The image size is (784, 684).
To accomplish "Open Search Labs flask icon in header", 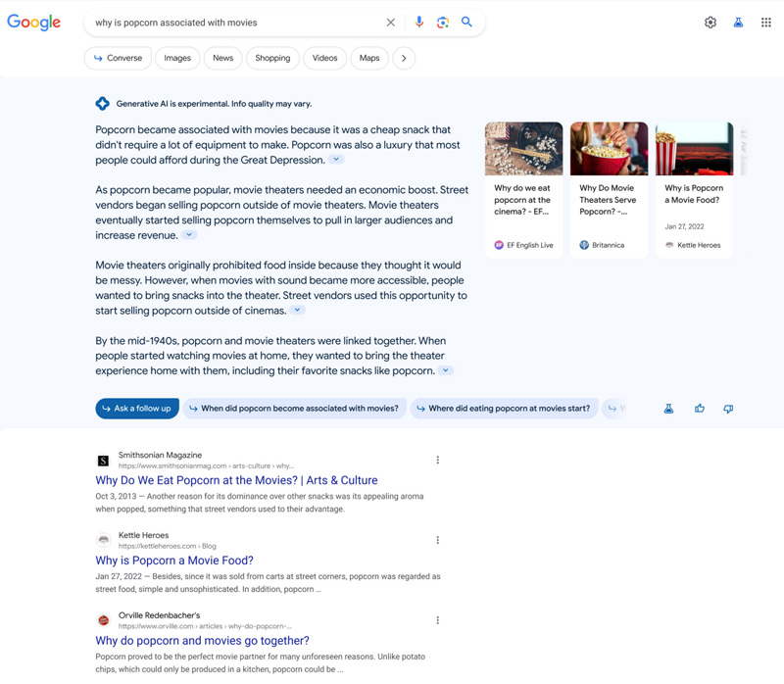I will click(738, 23).
